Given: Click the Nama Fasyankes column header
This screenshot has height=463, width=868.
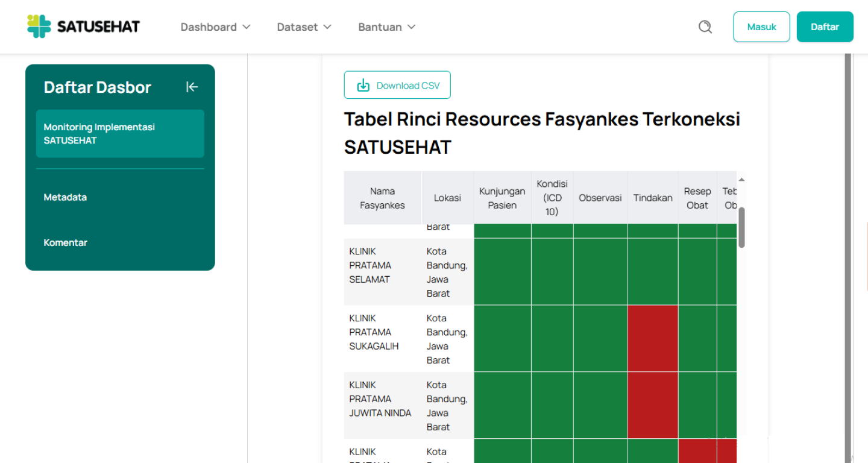Looking at the screenshot, I should [x=383, y=198].
